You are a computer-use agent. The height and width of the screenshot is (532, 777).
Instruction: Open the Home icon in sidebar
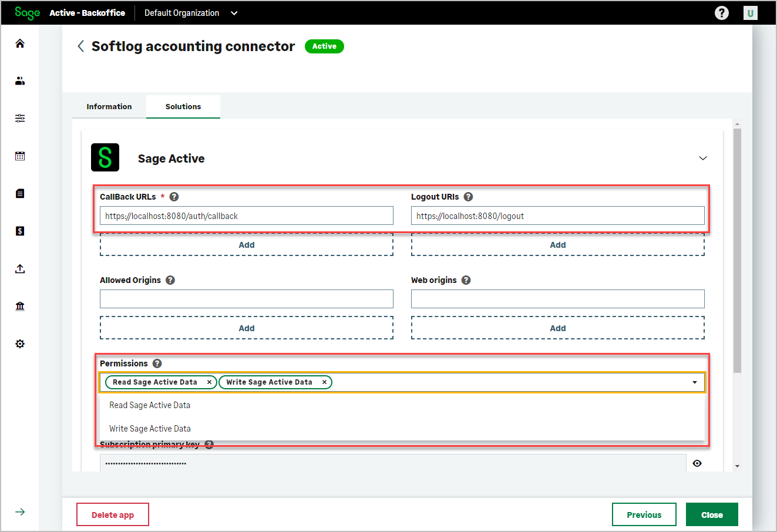point(20,43)
